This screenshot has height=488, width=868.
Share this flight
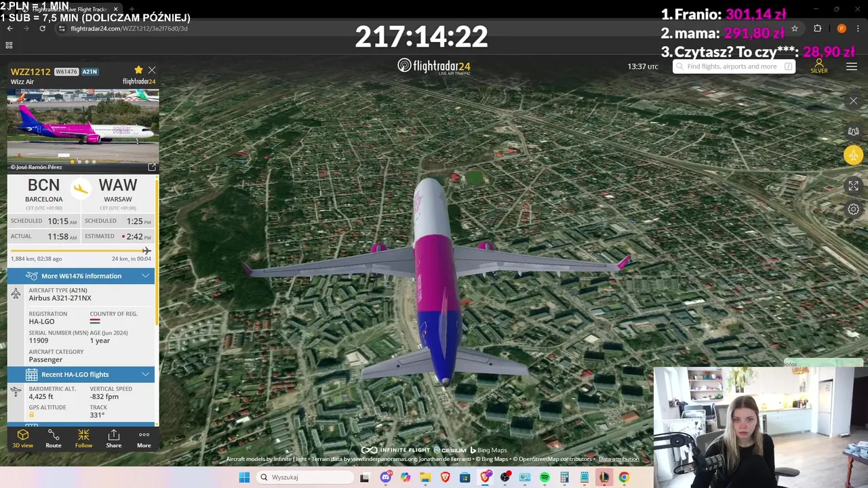(x=114, y=439)
